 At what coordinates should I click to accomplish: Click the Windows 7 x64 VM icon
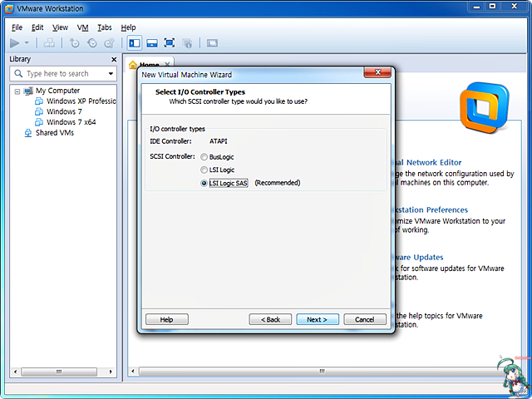tap(39, 122)
